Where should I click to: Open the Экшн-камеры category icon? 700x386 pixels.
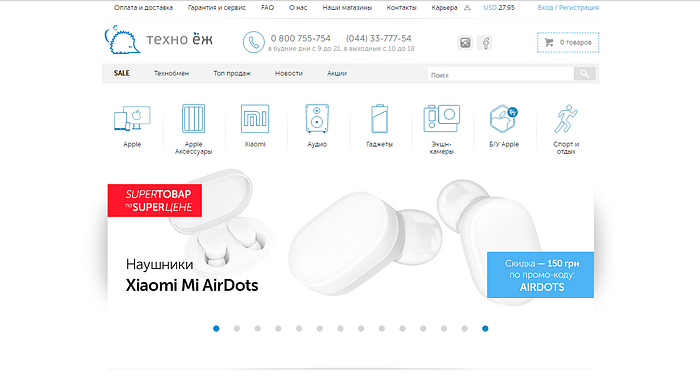click(442, 118)
